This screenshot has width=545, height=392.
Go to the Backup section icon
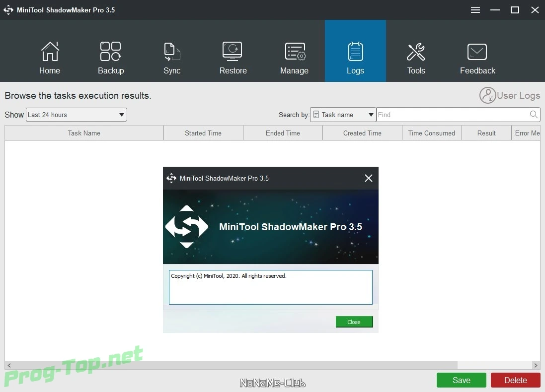[x=110, y=52]
